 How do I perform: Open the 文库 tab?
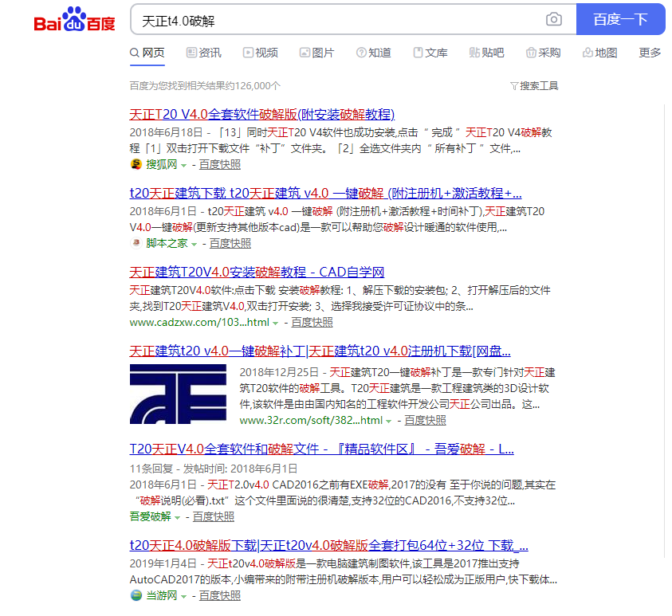pyautogui.click(x=430, y=53)
